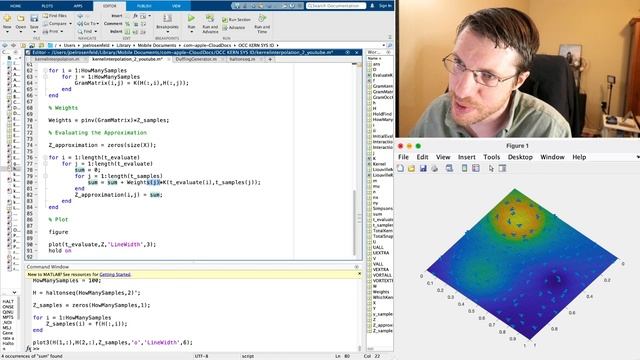This screenshot has height=360, width=640.
Task: Click Run and Advance
Action: (210, 24)
